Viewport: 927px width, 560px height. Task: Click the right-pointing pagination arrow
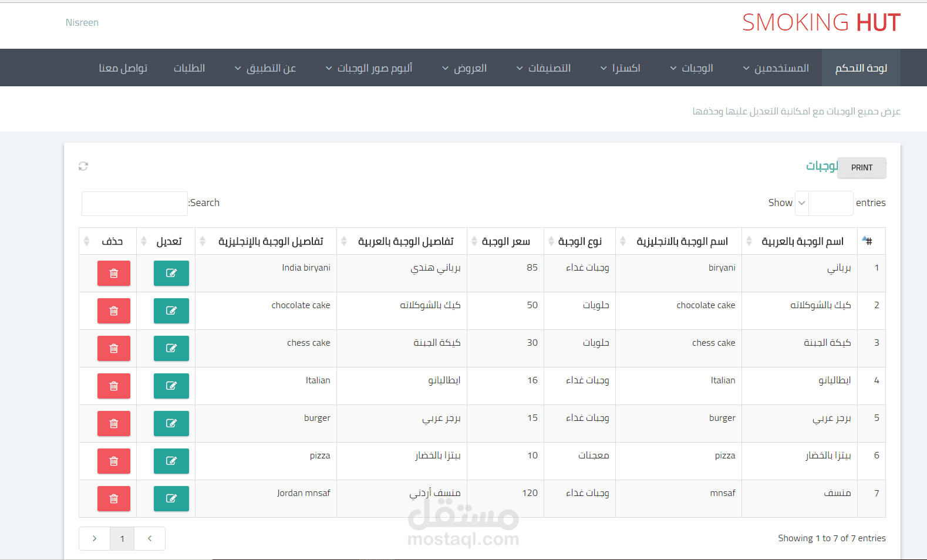pos(95,538)
